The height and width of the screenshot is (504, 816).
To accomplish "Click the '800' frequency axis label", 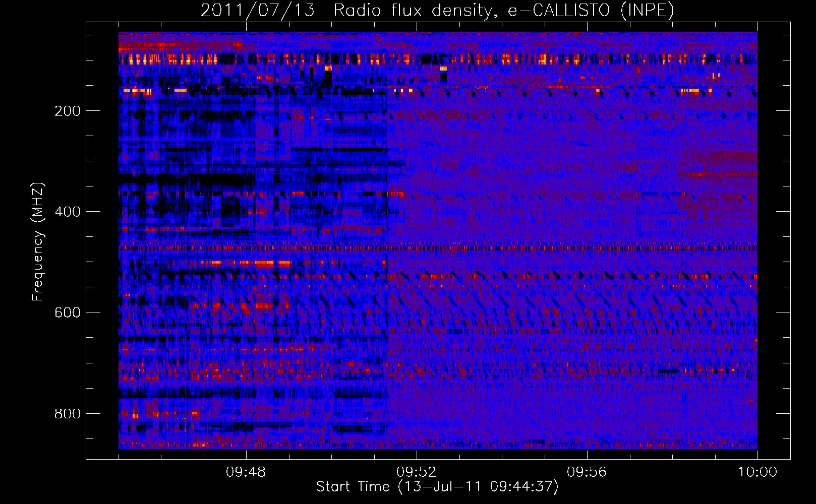I will pyautogui.click(x=68, y=414).
